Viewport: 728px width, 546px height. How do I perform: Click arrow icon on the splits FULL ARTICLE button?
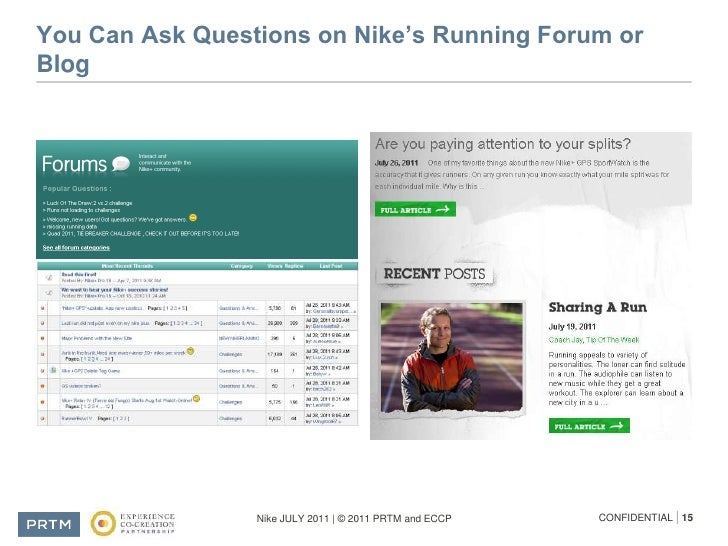[x=442, y=209]
